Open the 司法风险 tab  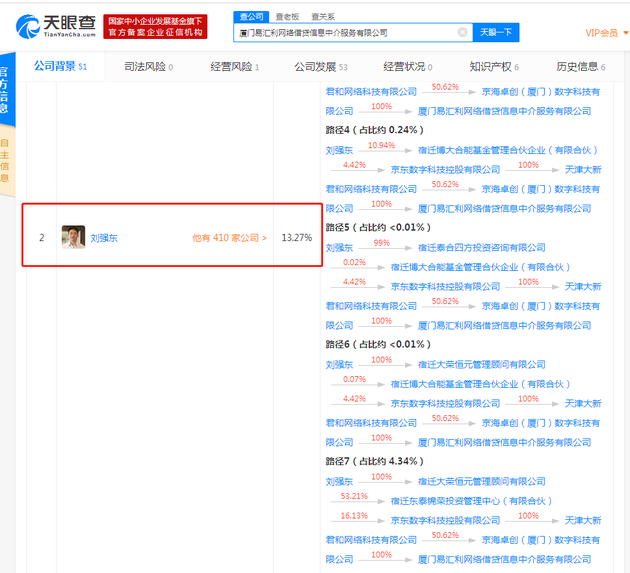tap(148, 67)
